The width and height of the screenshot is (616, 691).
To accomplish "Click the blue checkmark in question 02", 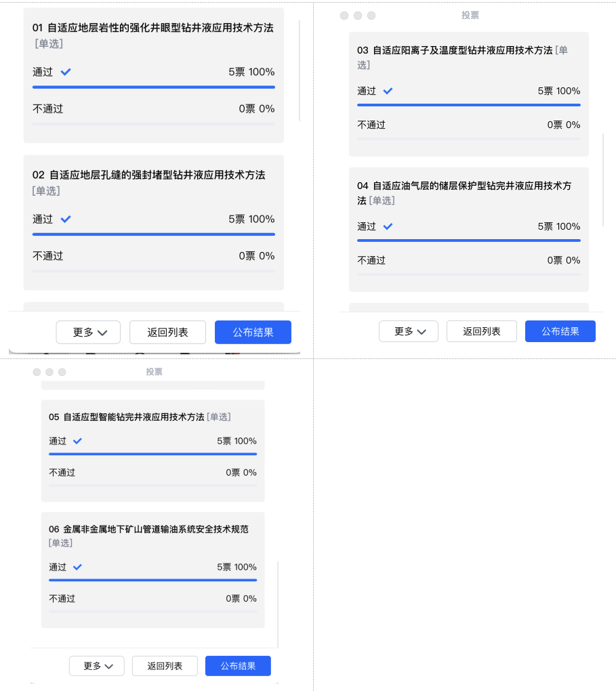I will (x=66, y=219).
